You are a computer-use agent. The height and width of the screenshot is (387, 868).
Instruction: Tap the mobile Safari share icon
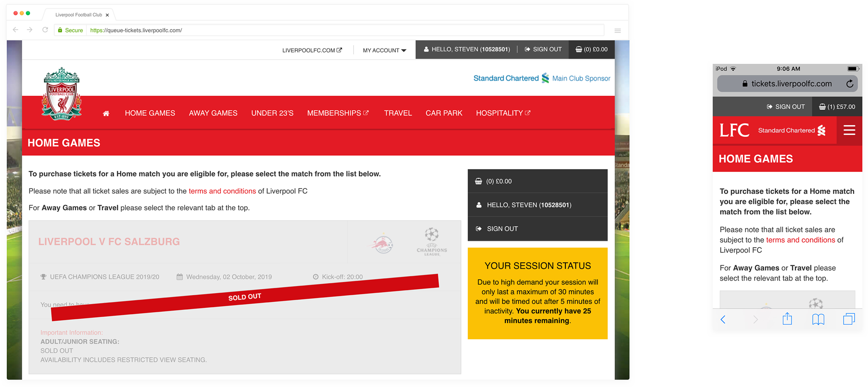tap(787, 319)
